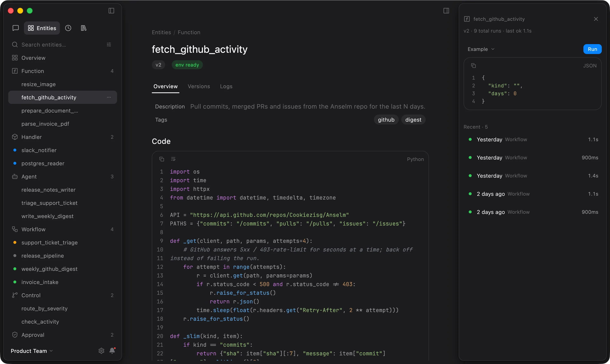Select prepare_document_… function
This screenshot has height=364, width=610.
tap(62, 111)
